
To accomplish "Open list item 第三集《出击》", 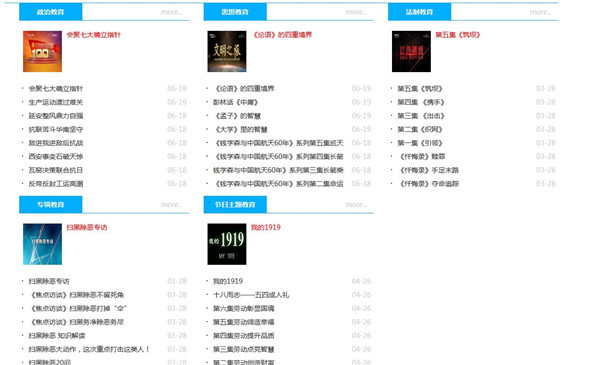I will 421,116.
